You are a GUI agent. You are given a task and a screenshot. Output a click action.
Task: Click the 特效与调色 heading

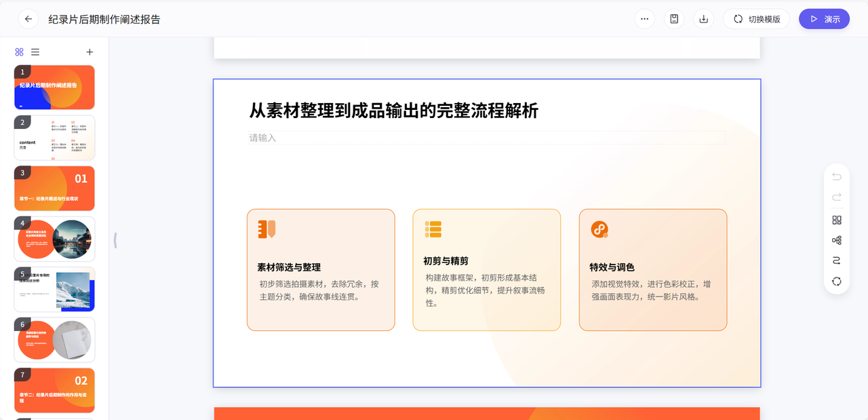(x=612, y=267)
